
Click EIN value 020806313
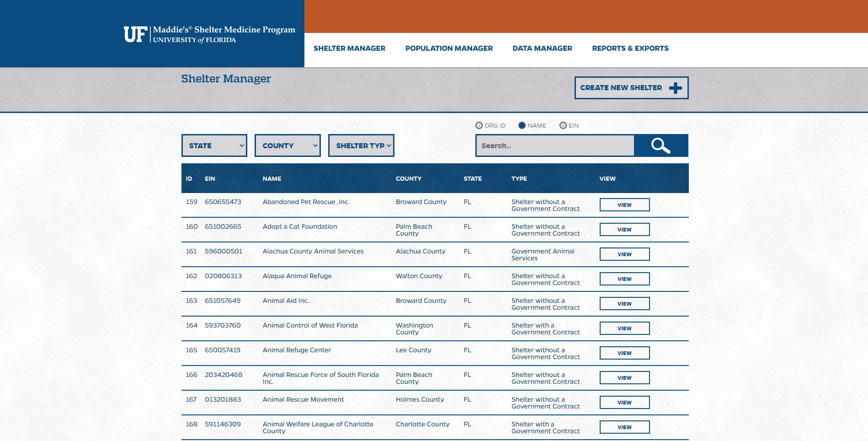tap(223, 276)
